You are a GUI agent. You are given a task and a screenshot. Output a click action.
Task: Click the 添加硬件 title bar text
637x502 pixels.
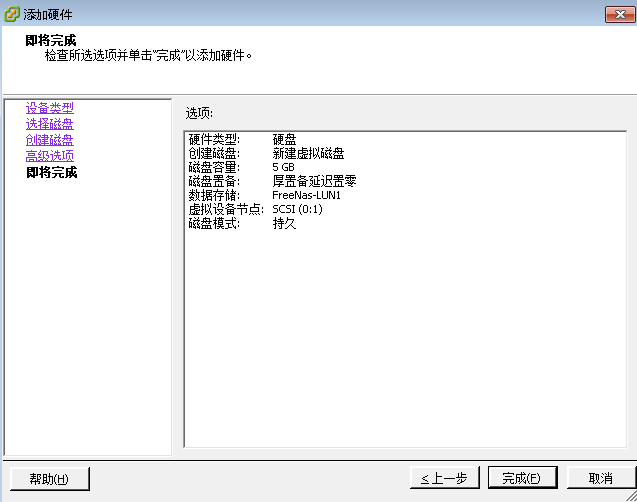coord(48,15)
